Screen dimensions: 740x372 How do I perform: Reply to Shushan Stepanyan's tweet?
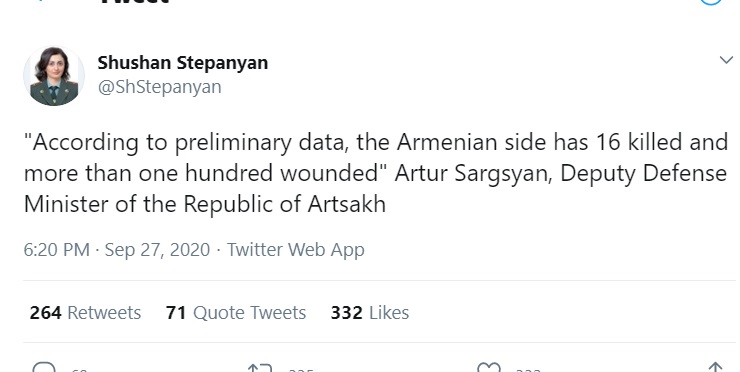(44, 367)
